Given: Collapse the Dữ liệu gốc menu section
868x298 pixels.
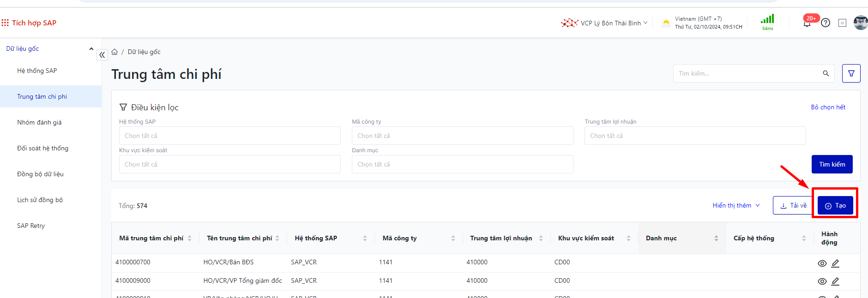Looking at the screenshot, I should [x=91, y=49].
